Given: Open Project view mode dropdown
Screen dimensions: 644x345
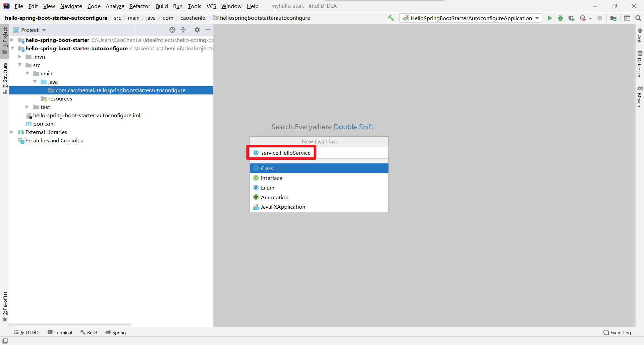Looking at the screenshot, I should pos(44,30).
